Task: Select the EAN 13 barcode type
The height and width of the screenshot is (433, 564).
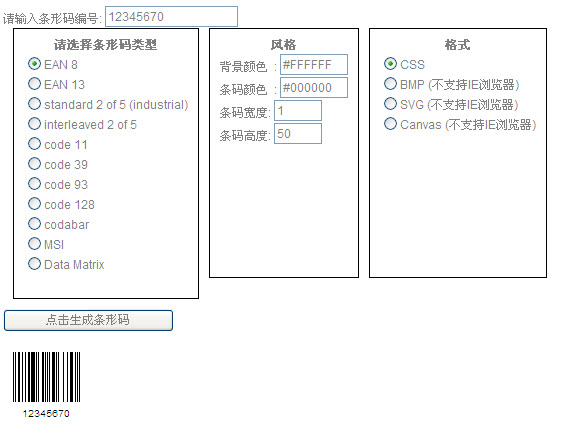Action: tap(35, 84)
